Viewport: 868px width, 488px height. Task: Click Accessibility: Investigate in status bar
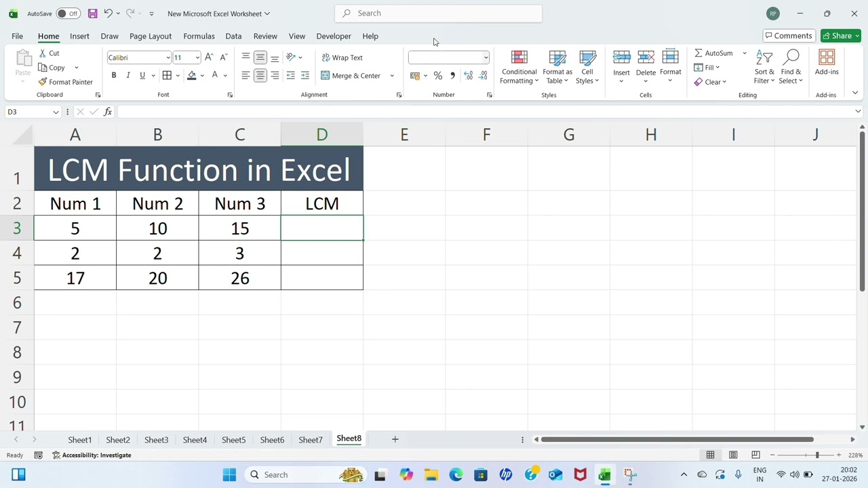click(x=92, y=455)
